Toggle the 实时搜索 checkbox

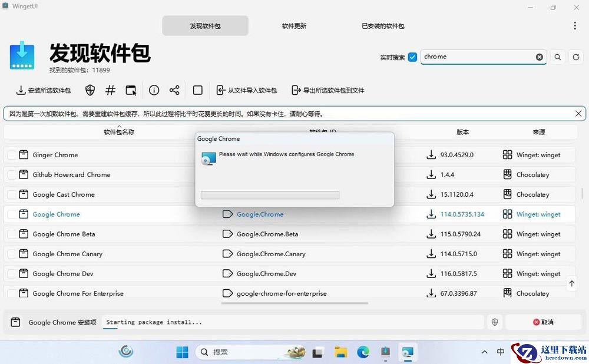(x=412, y=57)
